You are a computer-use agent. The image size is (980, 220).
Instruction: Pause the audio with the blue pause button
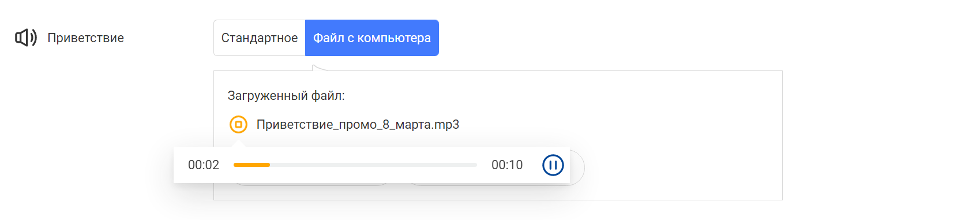(553, 165)
